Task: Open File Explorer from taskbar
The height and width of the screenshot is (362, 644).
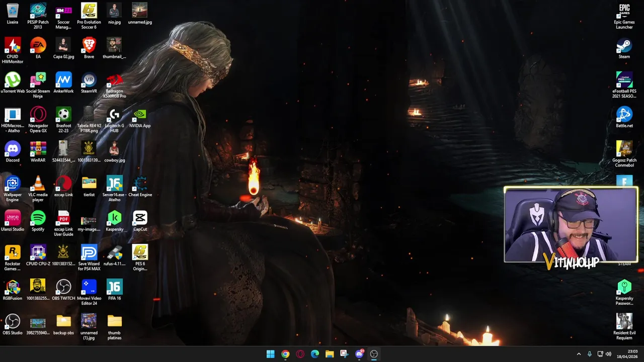Action: click(330, 354)
